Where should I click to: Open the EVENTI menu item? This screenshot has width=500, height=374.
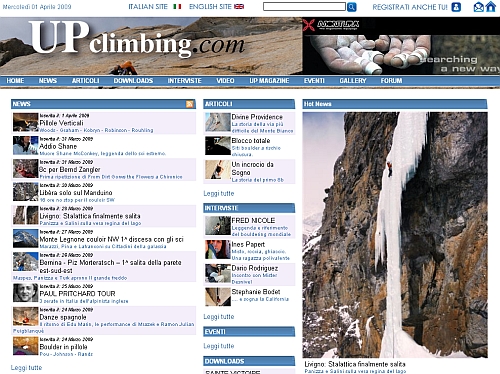point(314,81)
